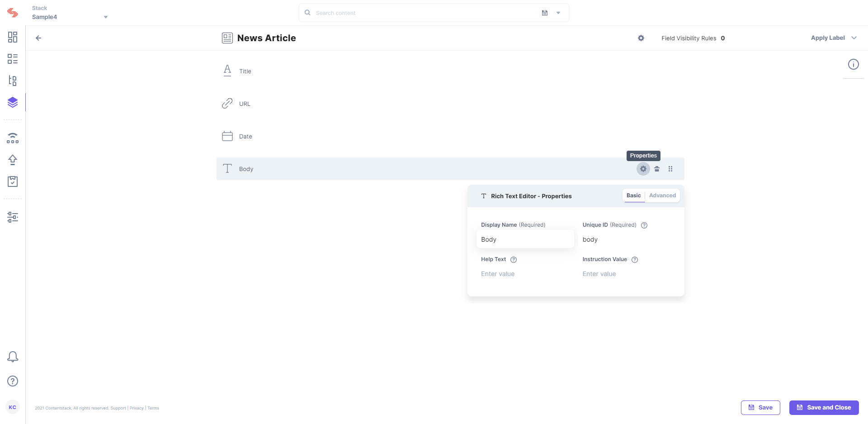Open the Settings sliders icon in sidebar

click(x=13, y=217)
